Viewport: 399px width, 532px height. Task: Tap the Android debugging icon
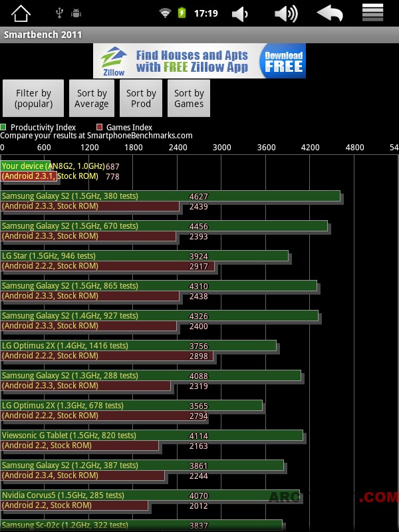click(x=76, y=13)
